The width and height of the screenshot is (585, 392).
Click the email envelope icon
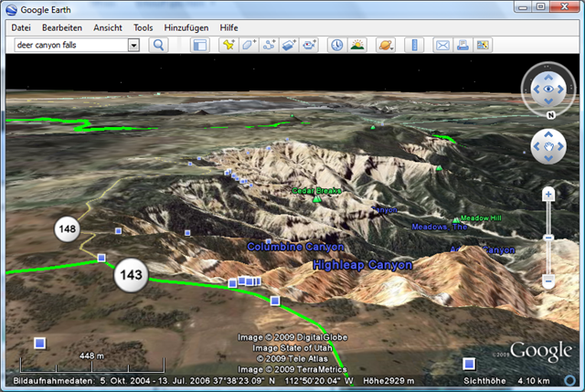pos(441,45)
